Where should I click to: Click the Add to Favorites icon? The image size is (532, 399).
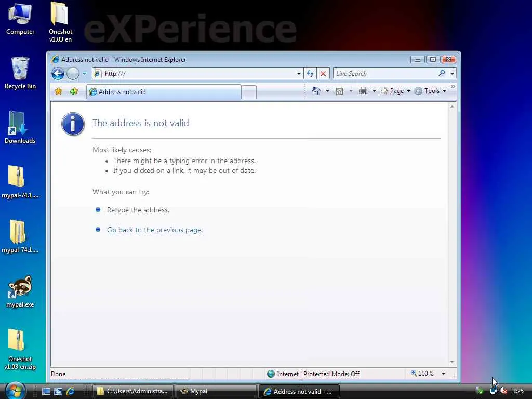click(74, 91)
